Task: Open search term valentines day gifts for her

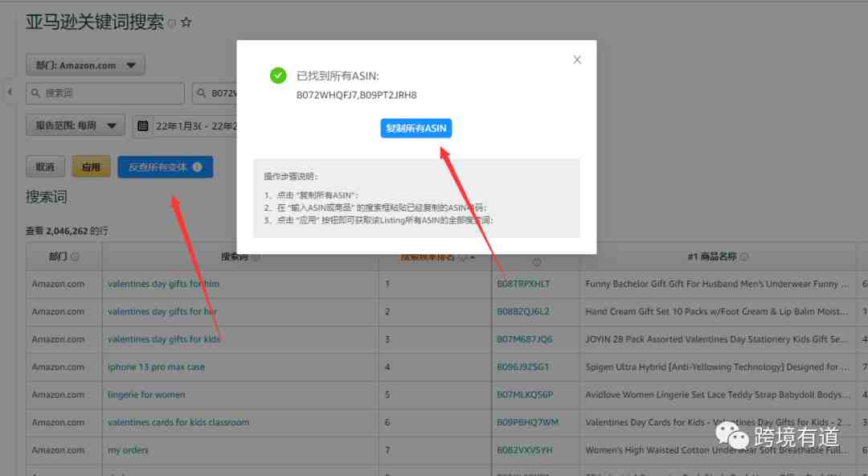Action: coord(162,311)
